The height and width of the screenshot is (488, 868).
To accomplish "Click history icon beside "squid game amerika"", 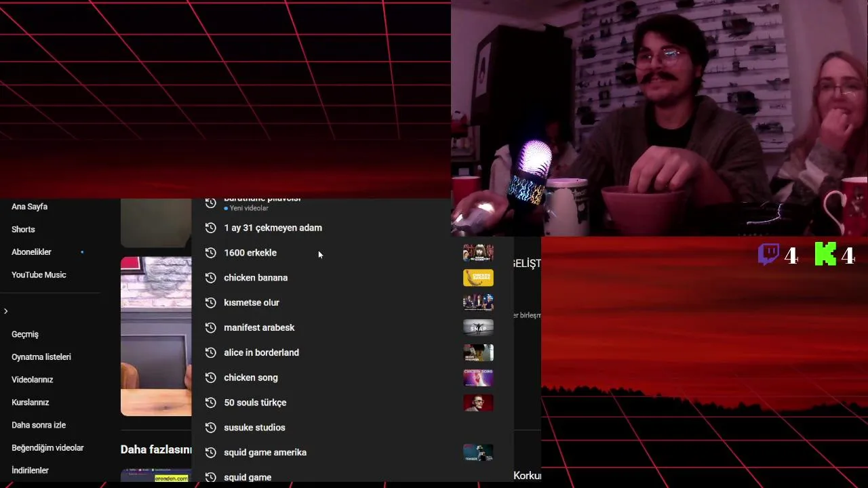I will (x=210, y=452).
